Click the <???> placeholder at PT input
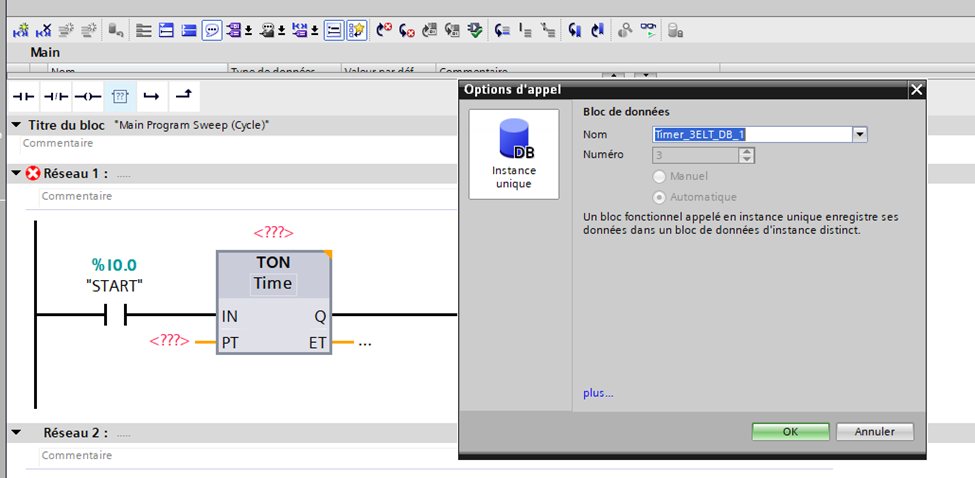The height and width of the screenshot is (478, 975). (169, 341)
